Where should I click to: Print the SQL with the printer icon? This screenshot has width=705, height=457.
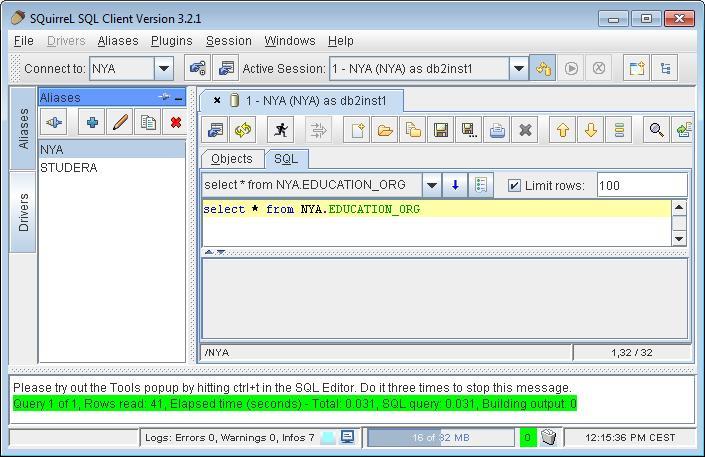coord(497,130)
